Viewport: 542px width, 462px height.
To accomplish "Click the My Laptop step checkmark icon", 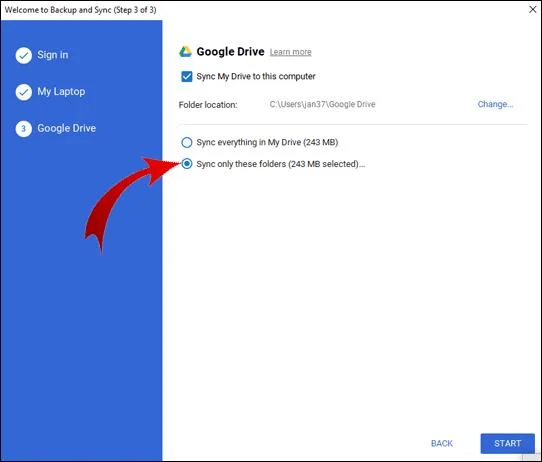I will (x=24, y=92).
